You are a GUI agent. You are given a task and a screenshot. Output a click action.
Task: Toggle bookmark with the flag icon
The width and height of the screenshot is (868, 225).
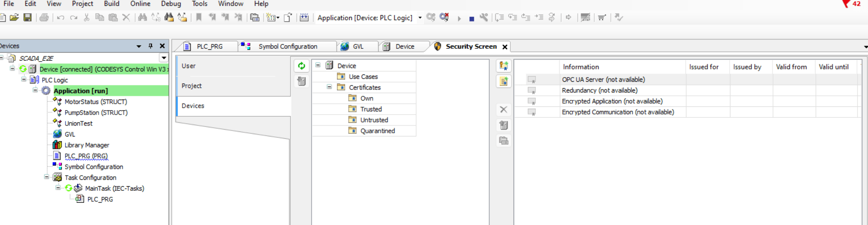click(x=199, y=17)
